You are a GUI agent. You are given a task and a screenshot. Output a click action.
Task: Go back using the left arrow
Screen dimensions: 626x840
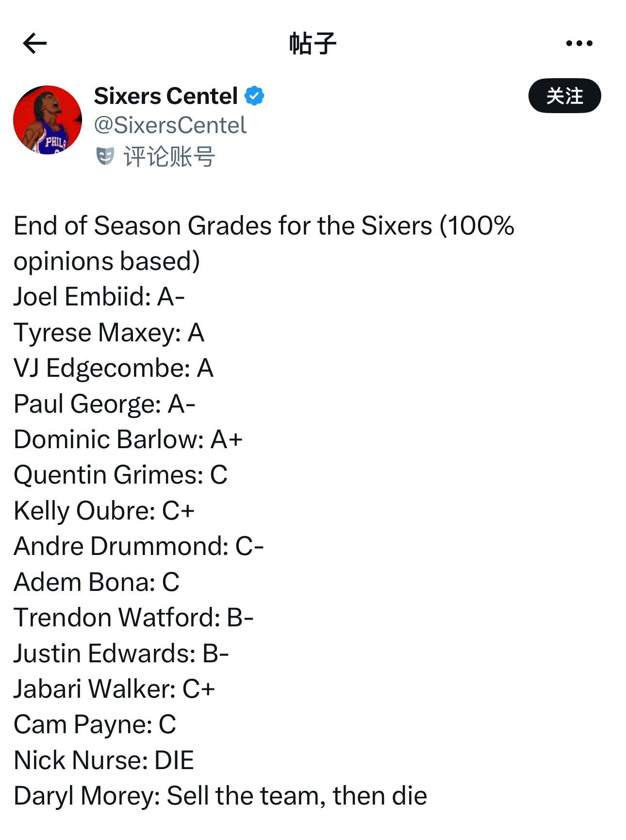(x=34, y=43)
